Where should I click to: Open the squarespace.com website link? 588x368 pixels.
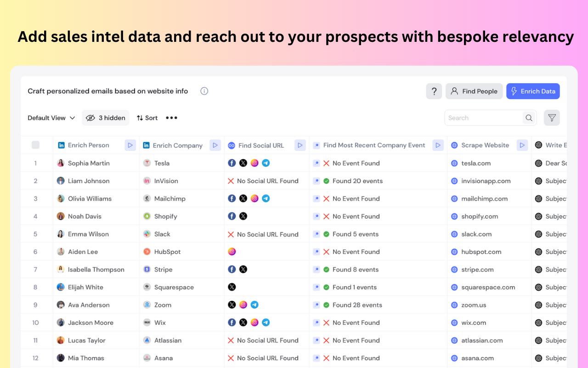pos(488,287)
